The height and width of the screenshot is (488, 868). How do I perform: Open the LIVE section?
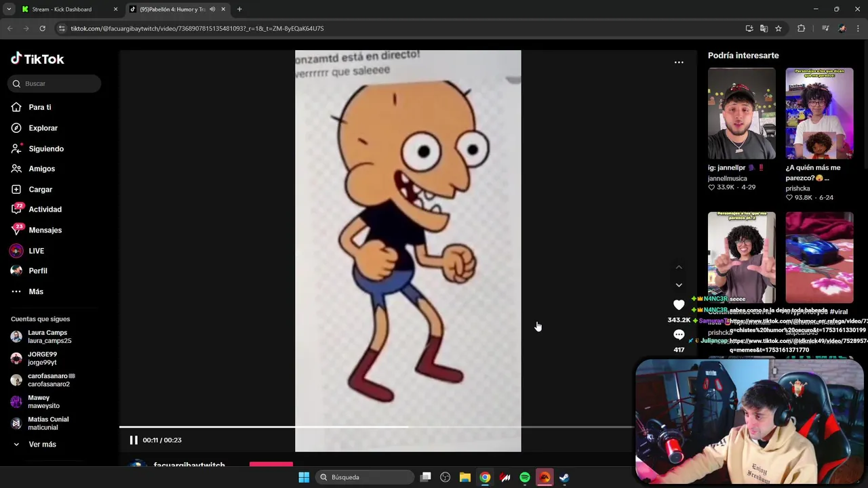click(27, 251)
